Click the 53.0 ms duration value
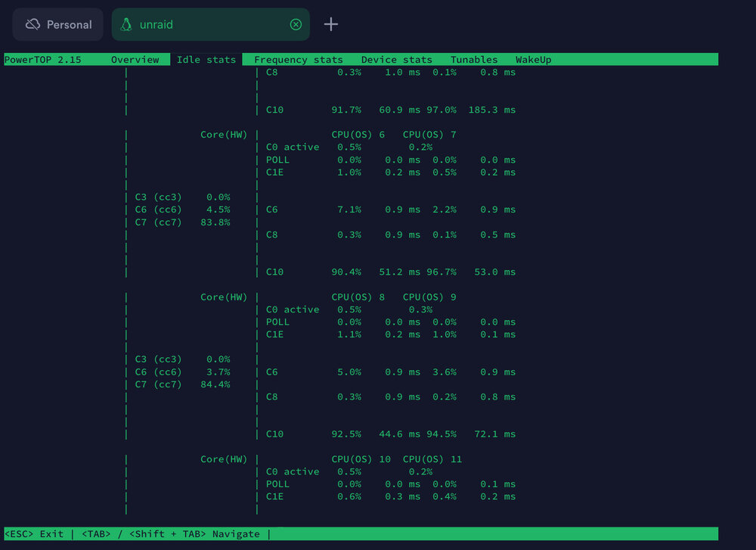756x550 pixels. pyautogui.click(x=494, y=272)
